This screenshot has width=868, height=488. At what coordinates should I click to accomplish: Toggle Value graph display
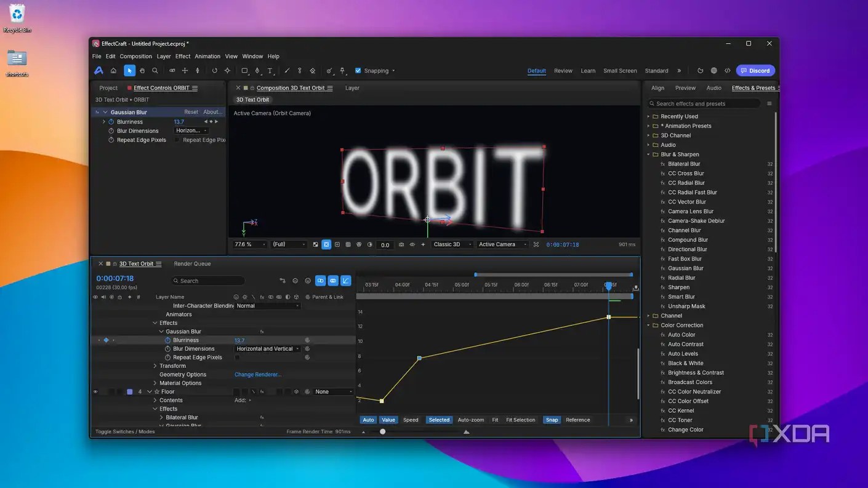tap(388, 420)
